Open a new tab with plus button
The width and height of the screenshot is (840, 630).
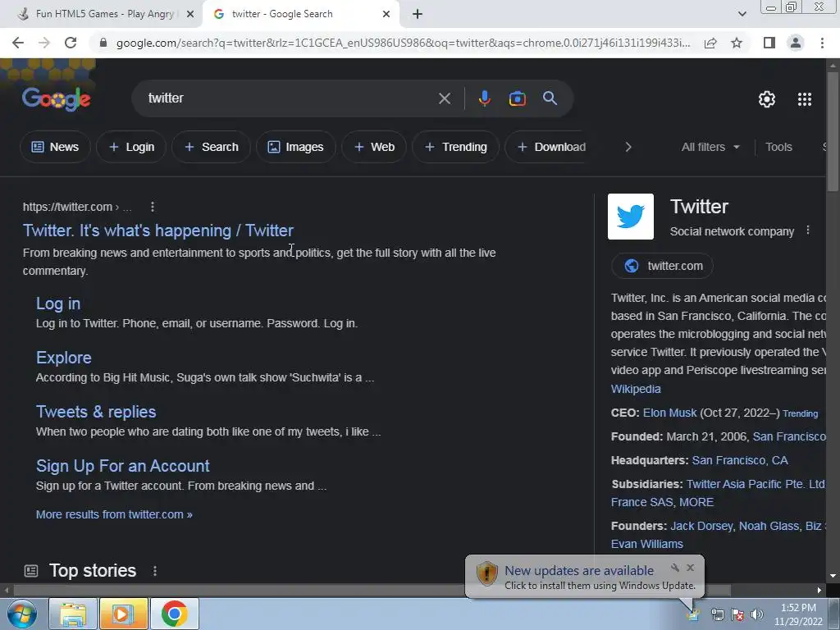418,15
